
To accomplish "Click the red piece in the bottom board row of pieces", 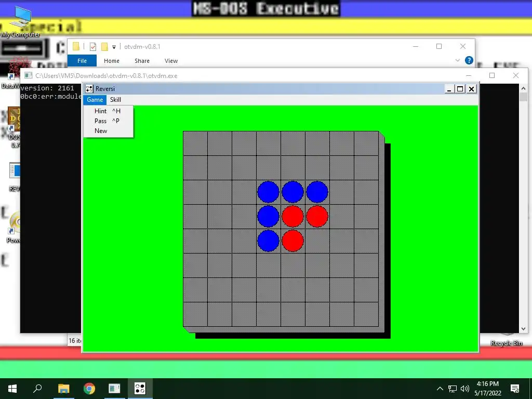I will coord(293,241).
